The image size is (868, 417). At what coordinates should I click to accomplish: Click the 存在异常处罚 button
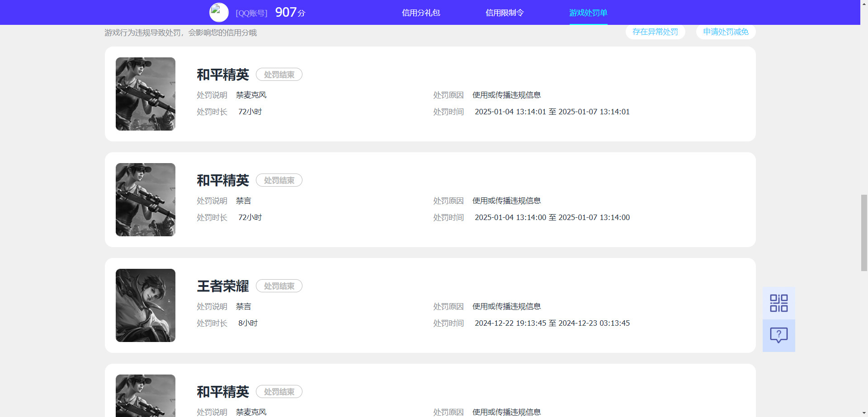tap(655, 32)
